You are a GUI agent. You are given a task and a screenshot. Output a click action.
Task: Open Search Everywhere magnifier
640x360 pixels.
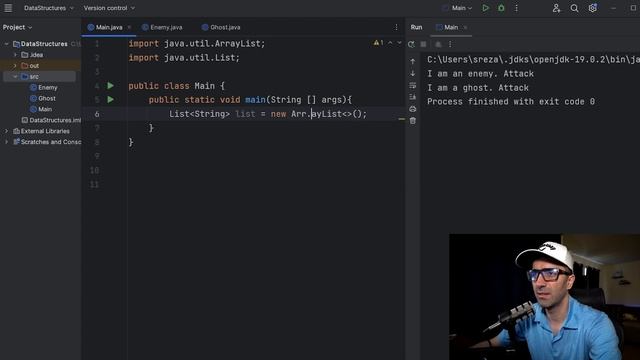coord(574,8)
